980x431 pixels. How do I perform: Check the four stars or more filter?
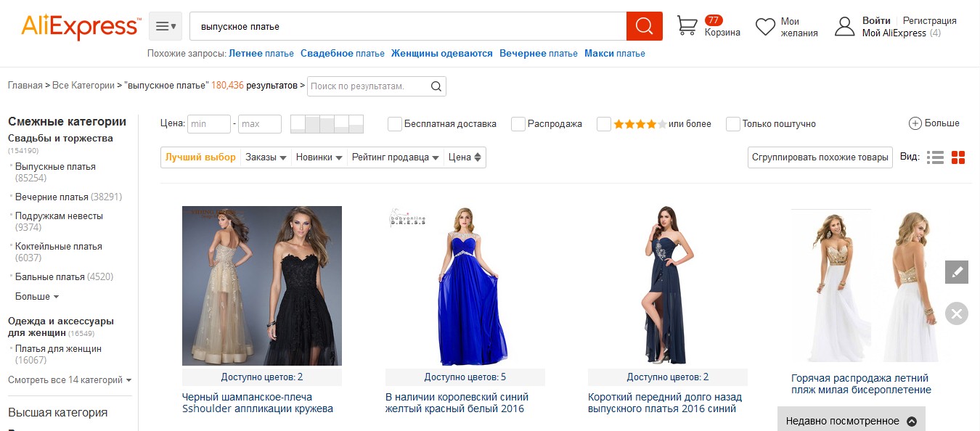point(604,124)
